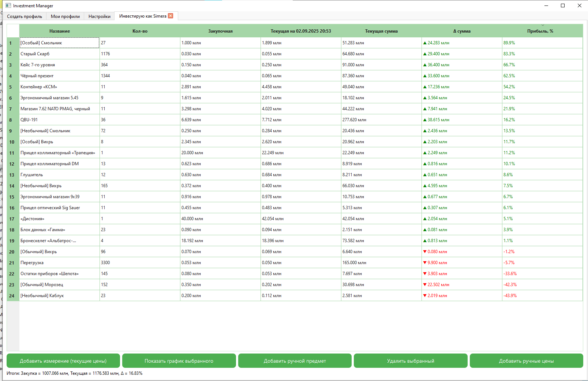Select Магазин 7.62 NATO PMAG, черный cell
Viewport: 588px width, 381px height.
pyautogui.click(x=60, y=109)
